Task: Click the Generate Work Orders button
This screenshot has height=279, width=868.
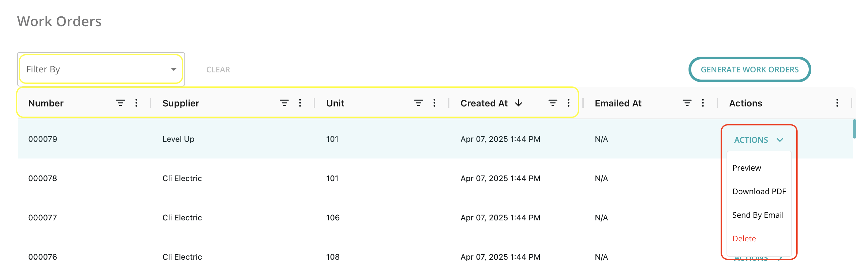Action: pyautogui.click(x=749, y=69)
